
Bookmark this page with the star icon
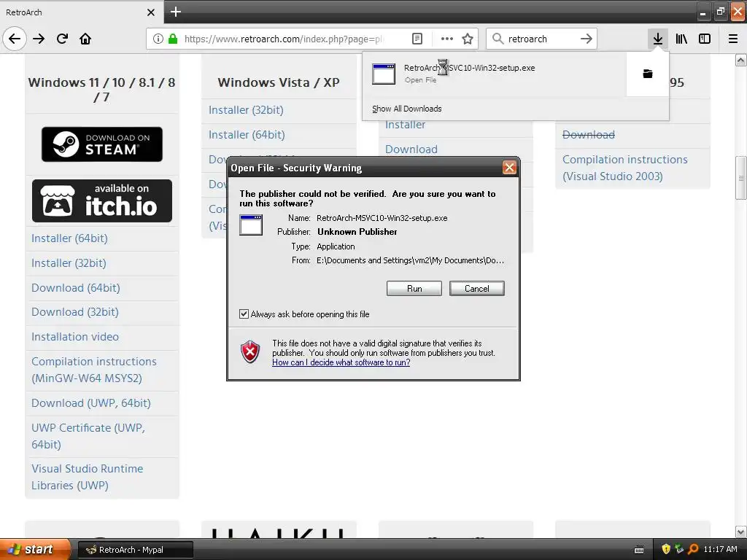468,39
